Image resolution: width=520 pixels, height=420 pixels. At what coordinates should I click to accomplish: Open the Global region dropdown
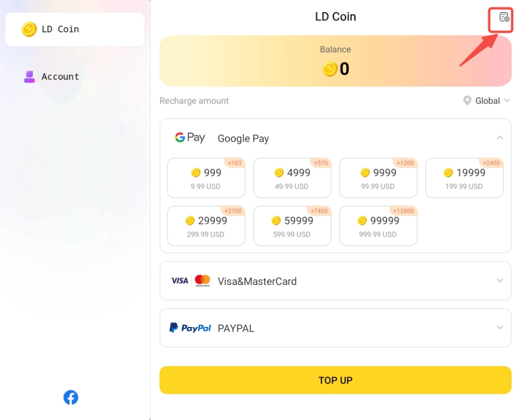coord(487,101)
